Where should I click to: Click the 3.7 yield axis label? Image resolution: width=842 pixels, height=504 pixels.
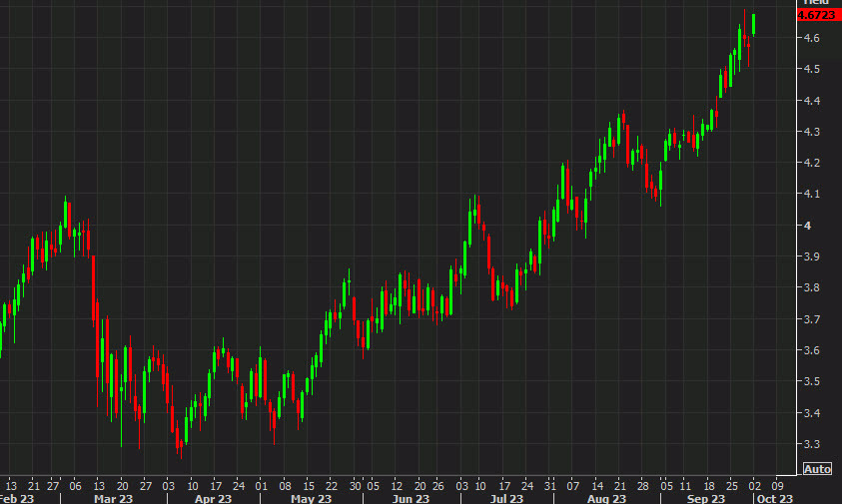coord(811,319)
